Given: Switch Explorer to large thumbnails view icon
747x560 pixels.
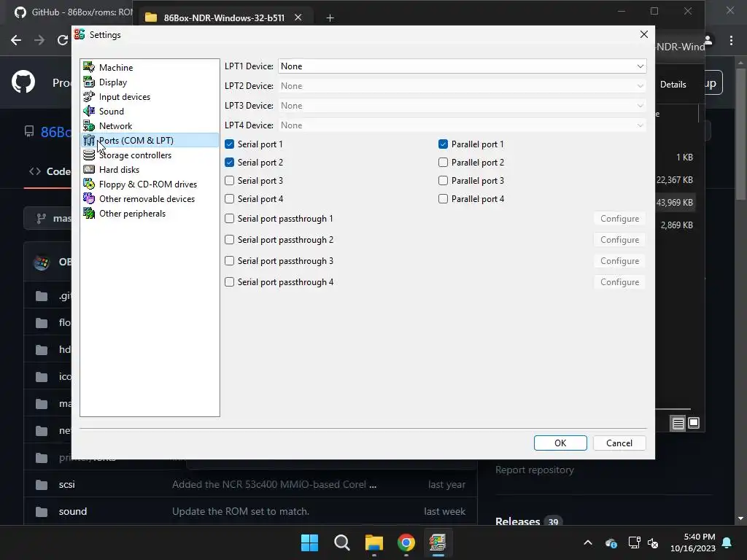Looking at the screenshot, I should click(694, 423).
